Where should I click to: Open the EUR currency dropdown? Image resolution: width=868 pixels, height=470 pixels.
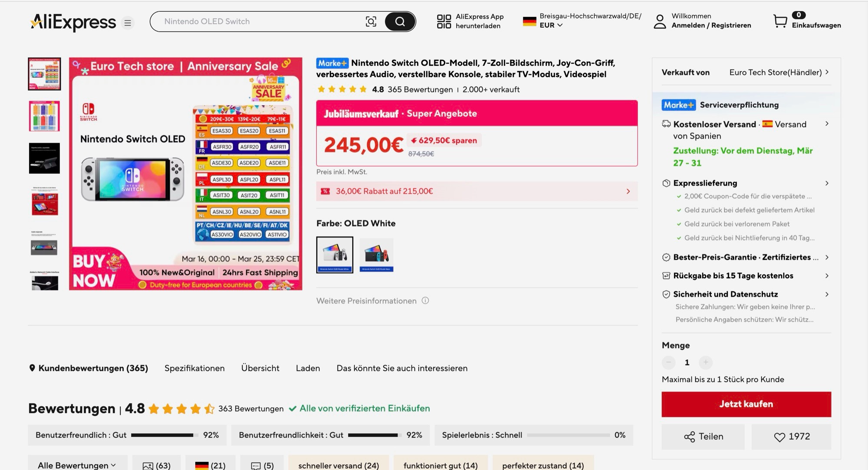(x=551, y=25)
